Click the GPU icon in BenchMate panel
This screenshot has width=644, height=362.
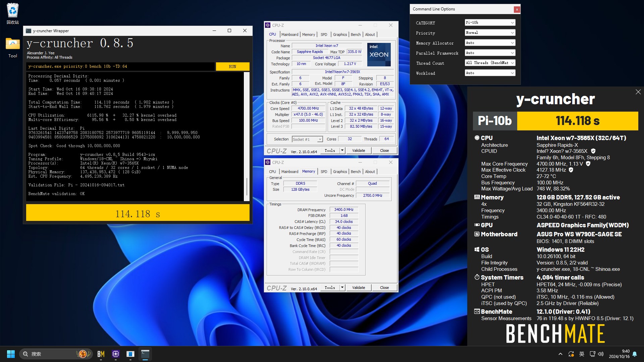(477, 225)
